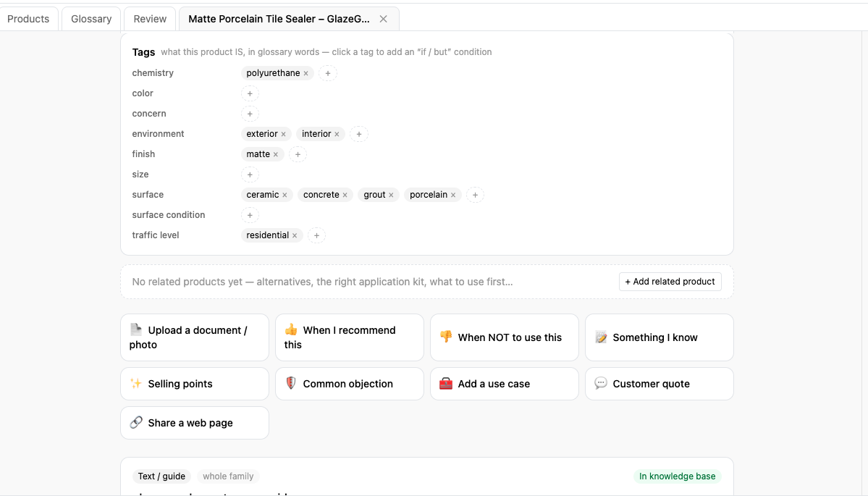The width and height of the screenshot is (868, 496).
Task: Open Something I know card
Action: 660,337
